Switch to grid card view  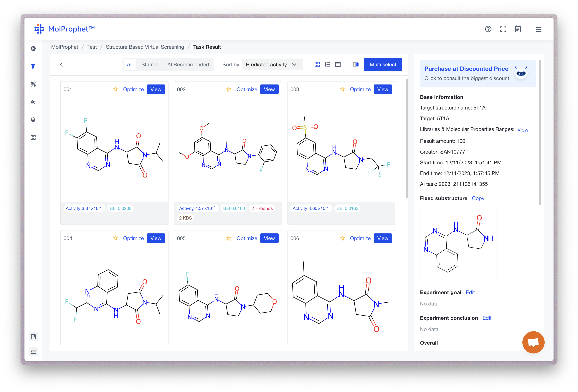point(317,65)
